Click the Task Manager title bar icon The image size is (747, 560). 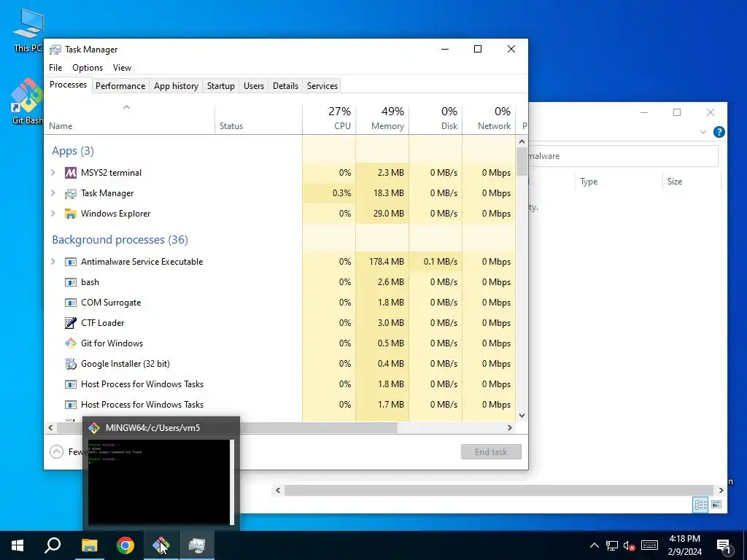55,50
